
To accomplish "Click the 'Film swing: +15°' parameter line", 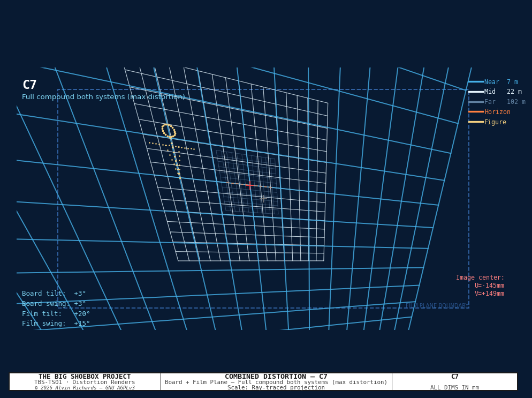I will point(56,324).
